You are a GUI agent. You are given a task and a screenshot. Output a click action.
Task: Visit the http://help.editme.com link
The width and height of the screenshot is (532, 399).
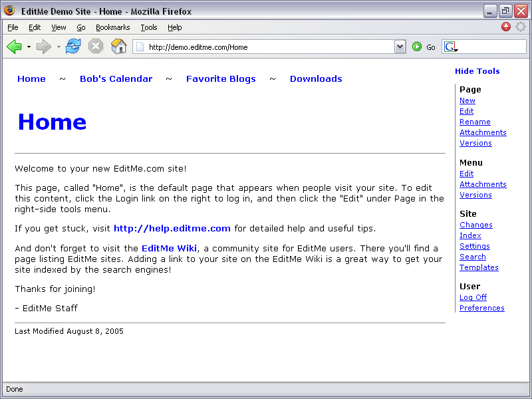tap(172, 228)
